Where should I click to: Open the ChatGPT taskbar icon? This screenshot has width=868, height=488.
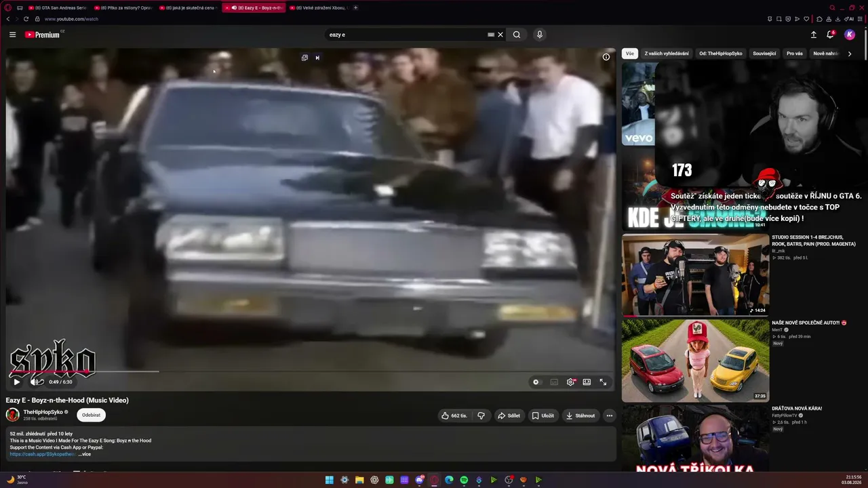coord(374,480)
